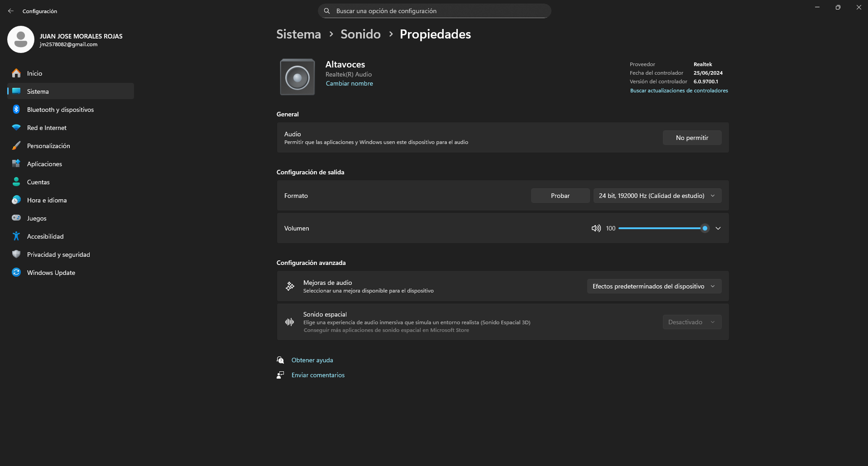Click the Privacidad y seguridad shield icon
The image size is (868, 466).
pos(16,254)
